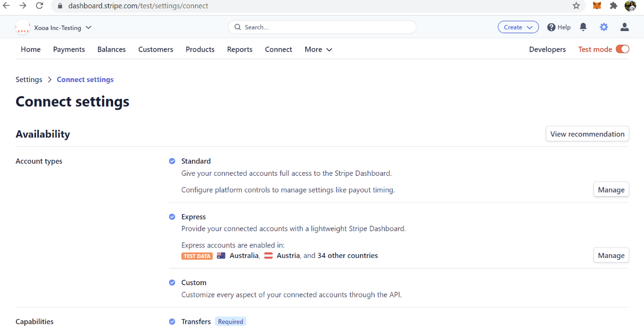Open the Payments tab
Viewport: 644px width, 329px height.
tap(69, 49)
